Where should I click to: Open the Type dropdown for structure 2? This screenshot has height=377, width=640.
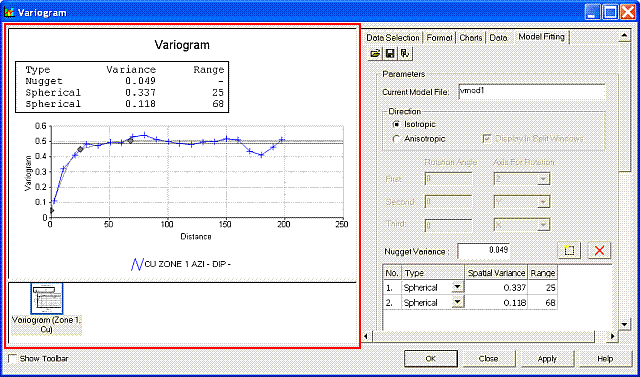point(458,302)
